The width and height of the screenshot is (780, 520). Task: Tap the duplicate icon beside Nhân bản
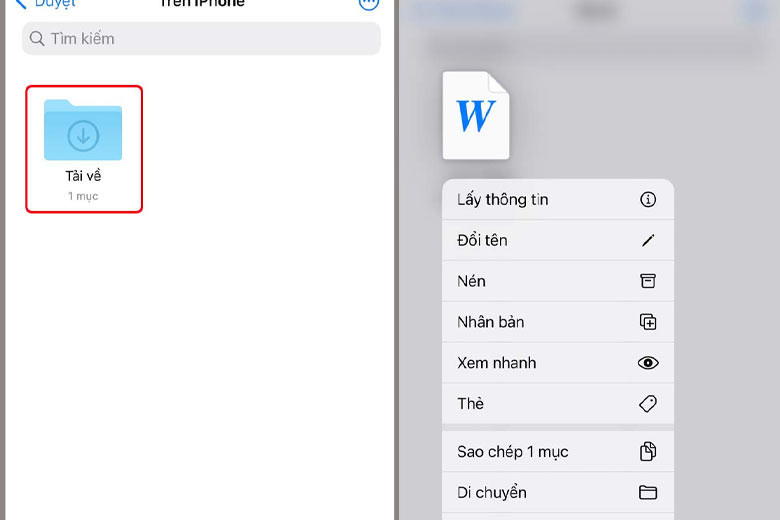point(648,322)
